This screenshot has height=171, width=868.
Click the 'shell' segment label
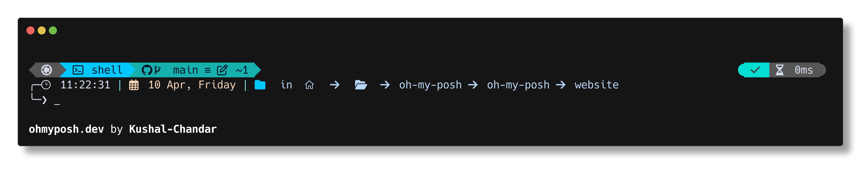[x=107, y=70]
